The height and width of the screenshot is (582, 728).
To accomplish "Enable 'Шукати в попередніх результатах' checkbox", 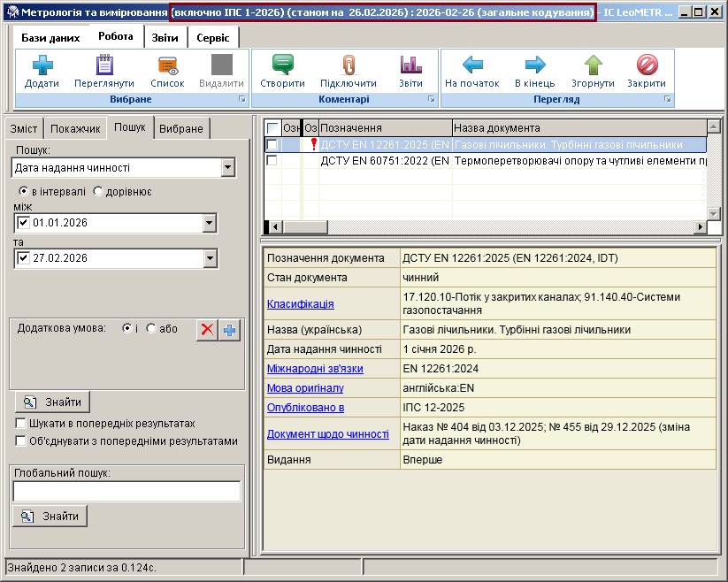I will pos(21,424).
